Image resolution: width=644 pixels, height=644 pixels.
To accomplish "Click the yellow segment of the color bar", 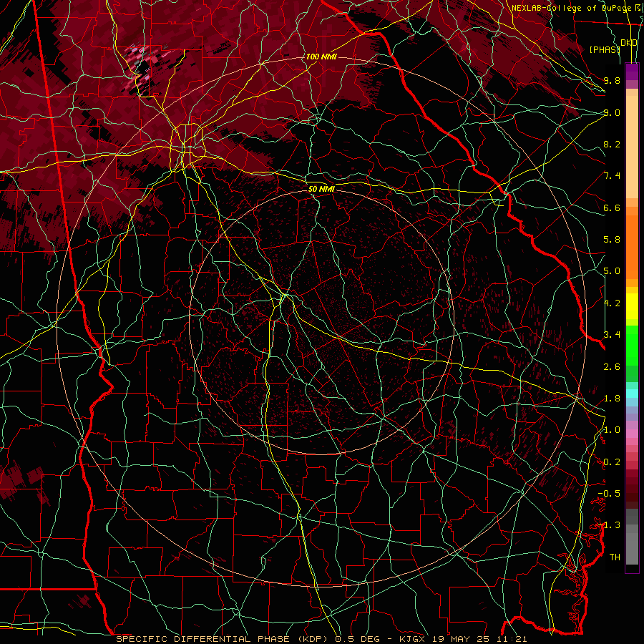I will point(632,306).
